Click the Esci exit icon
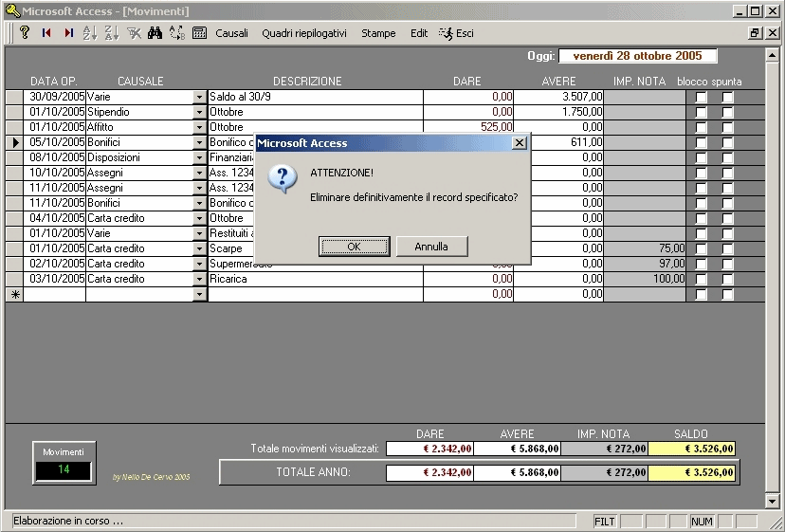 point(456,33)
